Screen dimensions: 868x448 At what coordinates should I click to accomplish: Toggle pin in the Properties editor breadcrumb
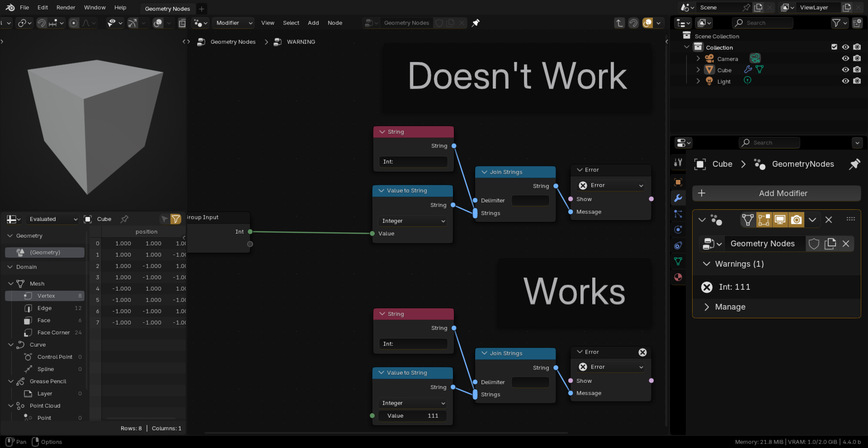pos(854,164)
